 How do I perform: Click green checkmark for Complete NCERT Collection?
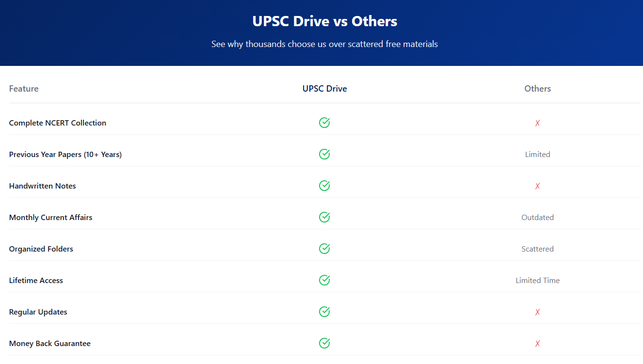(x=324, y=123)
